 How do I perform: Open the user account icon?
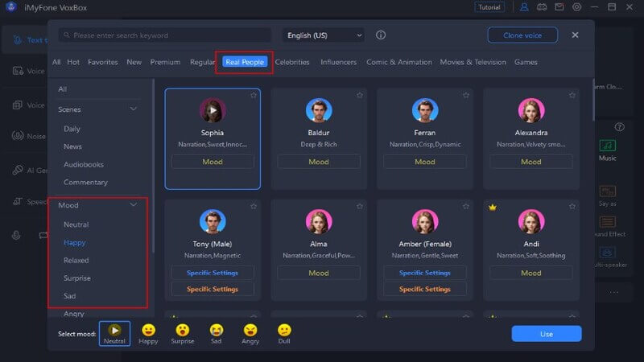point(524,7)
